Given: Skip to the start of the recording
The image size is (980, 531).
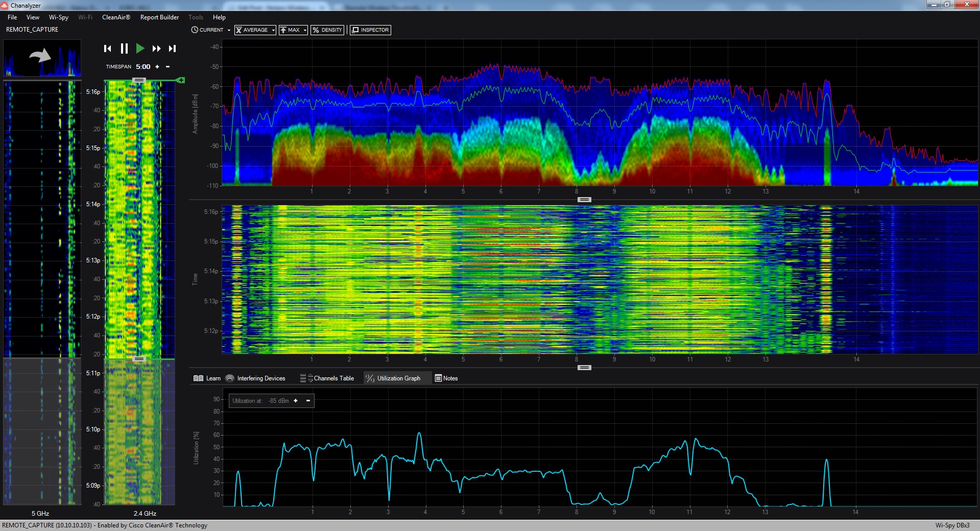Looking at the screenshot, I should pos(107,49).
